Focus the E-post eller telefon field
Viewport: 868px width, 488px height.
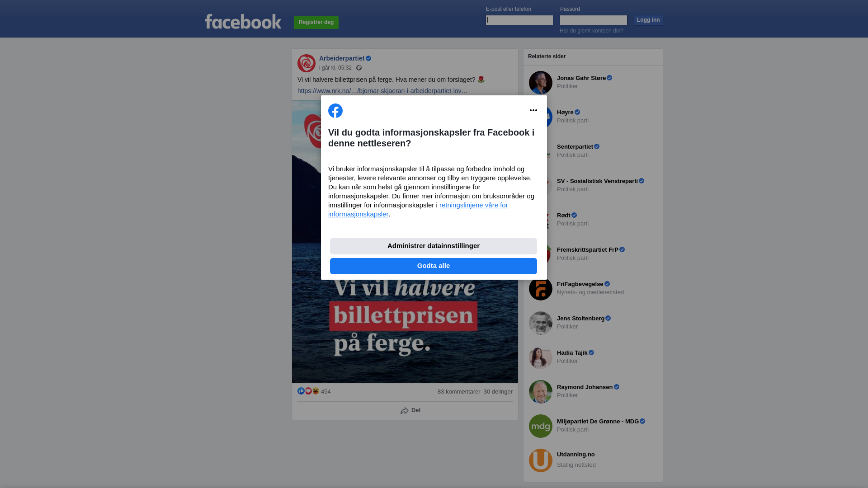point(519,20)
